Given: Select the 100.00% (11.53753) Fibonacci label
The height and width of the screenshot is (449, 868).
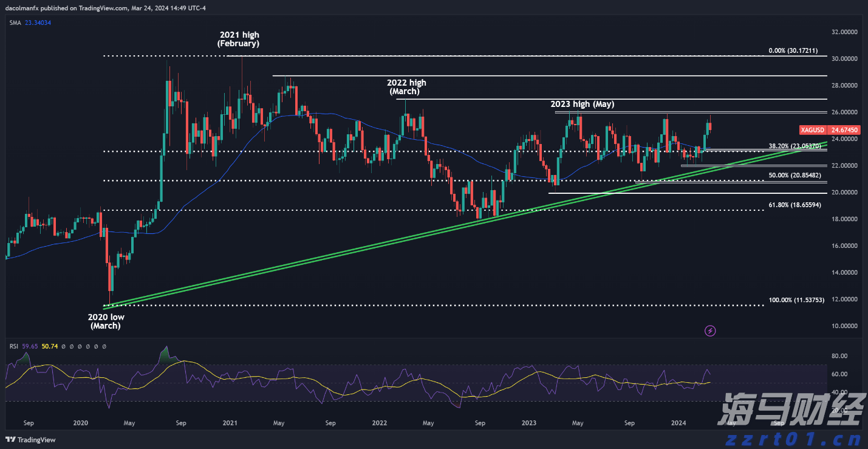Looking at the screenshot, I should pos(796,300).
